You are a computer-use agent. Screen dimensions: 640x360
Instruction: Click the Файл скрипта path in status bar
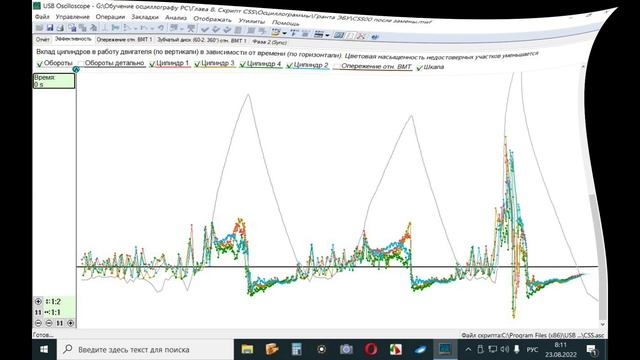click(532, 335)
